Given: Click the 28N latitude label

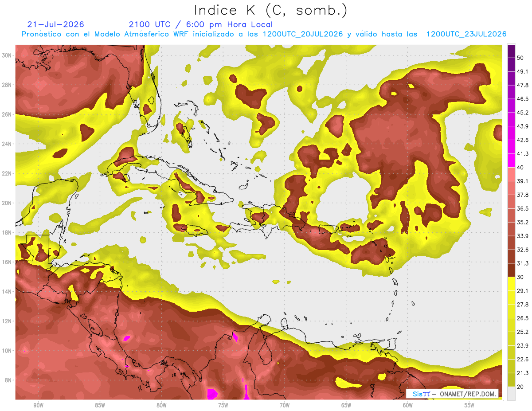Looking at the screenshot, I should [7, 85].
